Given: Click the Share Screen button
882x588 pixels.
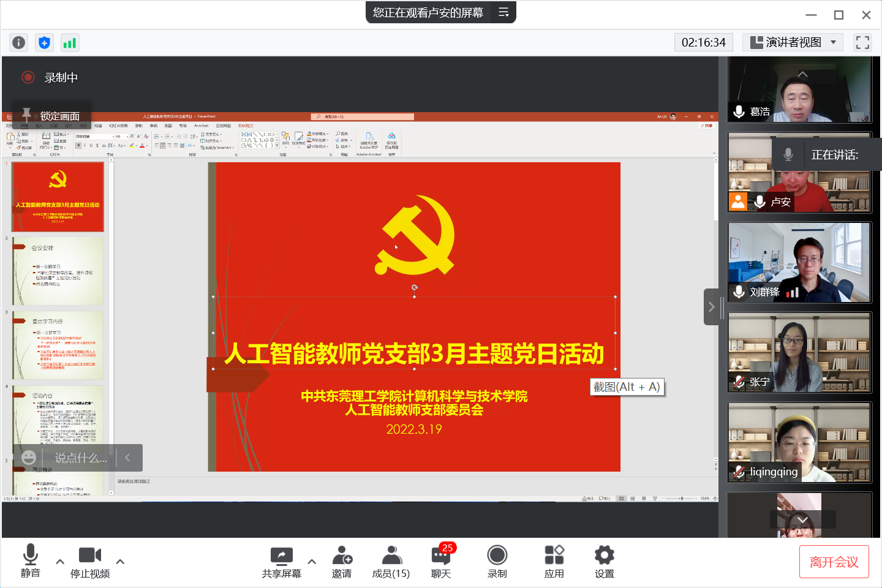Looking at the screenshot, I should (x=282, y=562).
